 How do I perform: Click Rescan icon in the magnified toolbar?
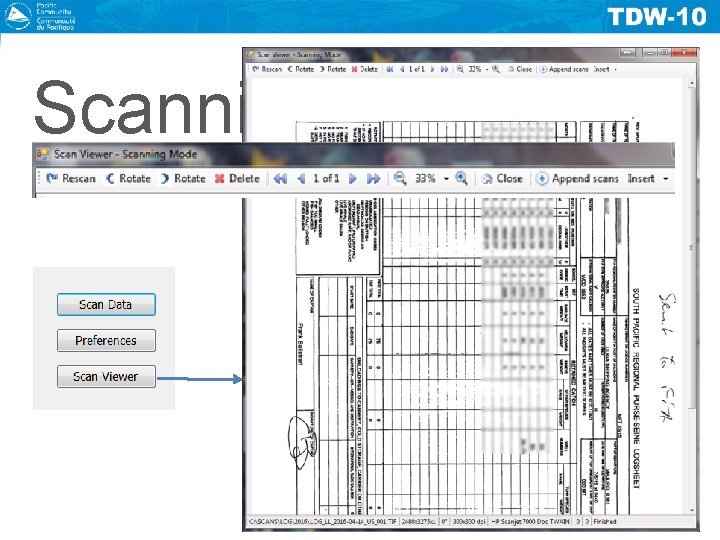coord(52,179)
